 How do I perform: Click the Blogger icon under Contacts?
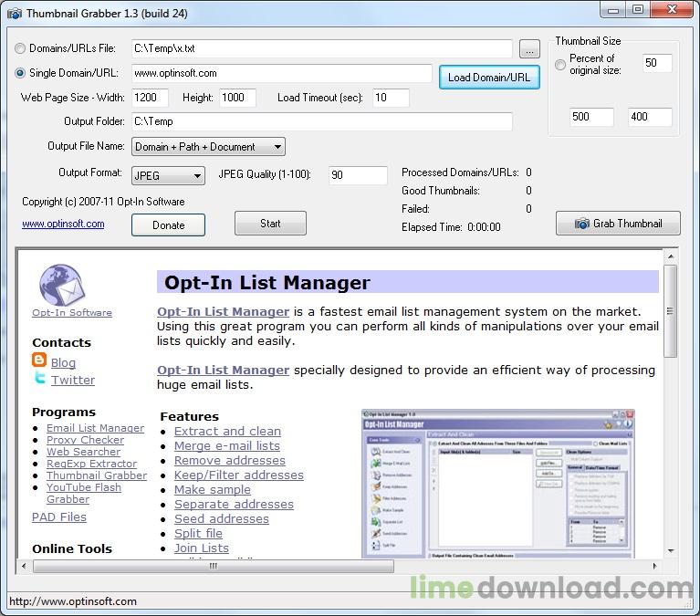pyautogui.click(x=39, y=360)
